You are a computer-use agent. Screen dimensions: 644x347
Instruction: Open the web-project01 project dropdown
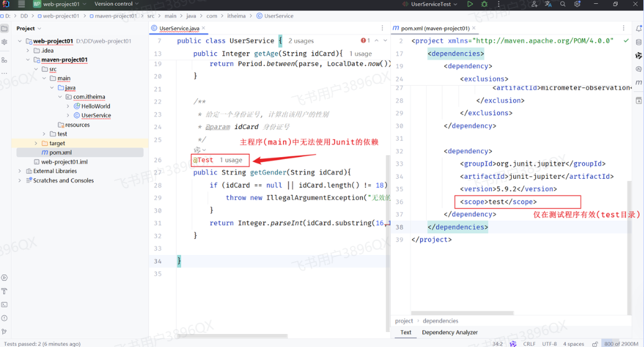(60, 4)
